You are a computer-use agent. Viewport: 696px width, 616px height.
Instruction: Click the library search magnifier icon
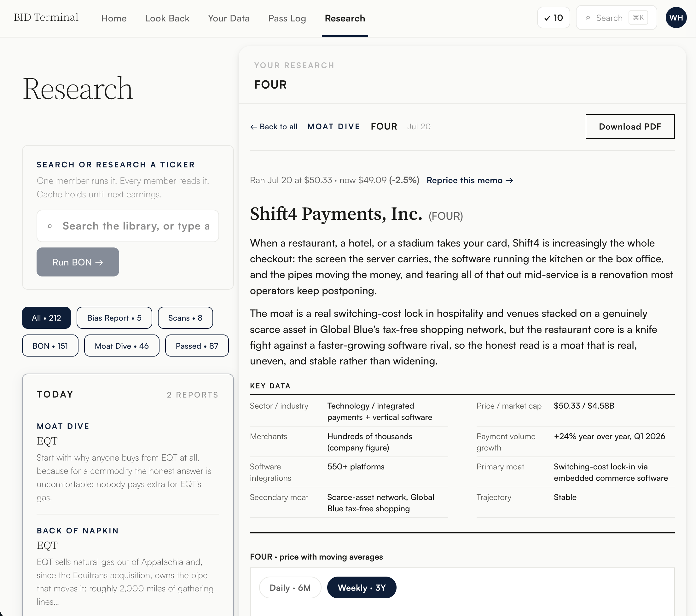tap(50, 226)
